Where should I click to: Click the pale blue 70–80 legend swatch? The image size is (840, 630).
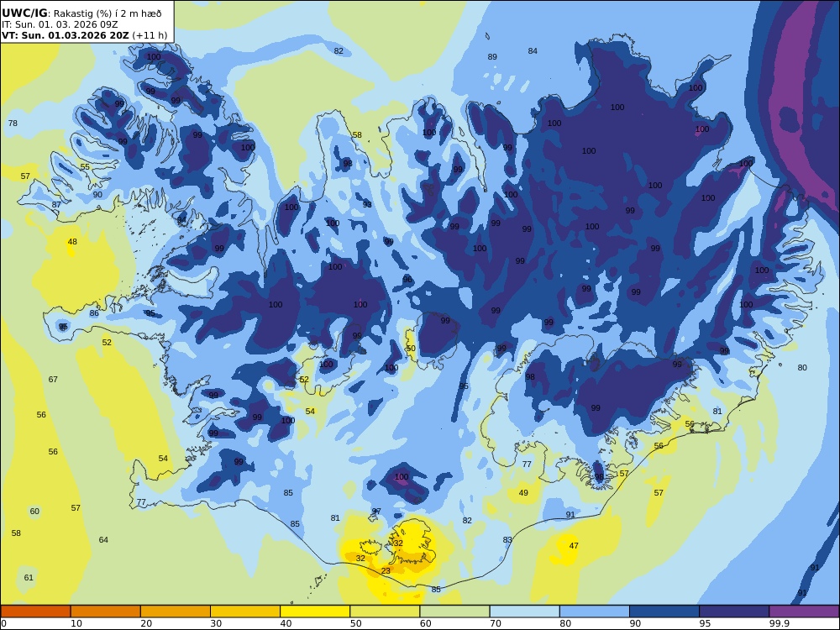pos(524,612)
